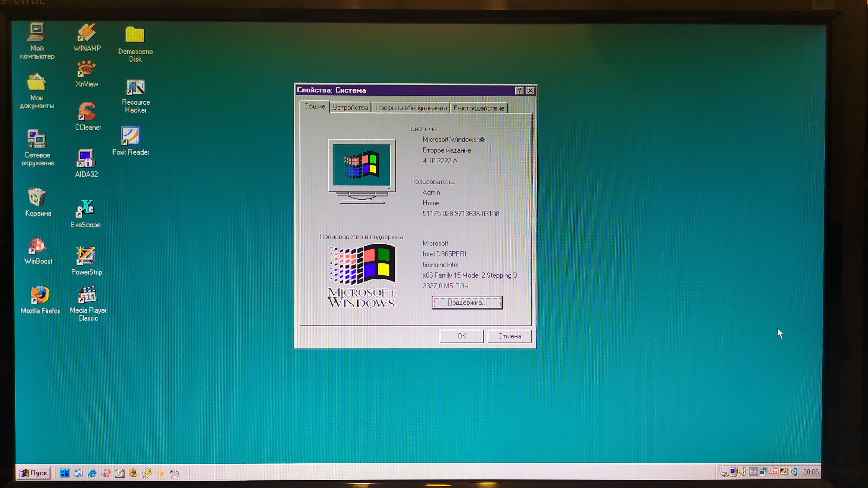Viewport: 868px width, 488px height.
Task: Launch WINAMP desktop shortcut
Action: [x=87, y=37]
